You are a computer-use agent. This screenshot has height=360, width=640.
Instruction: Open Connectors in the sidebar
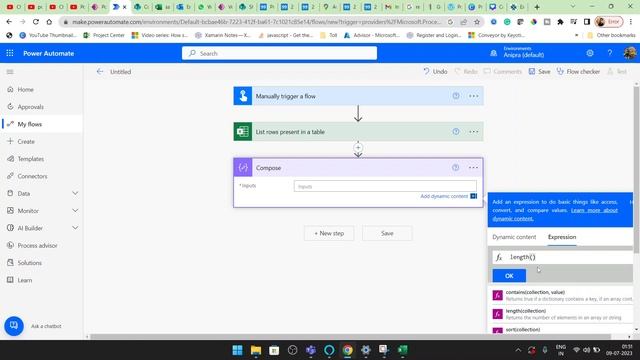(x=32, y=176)
